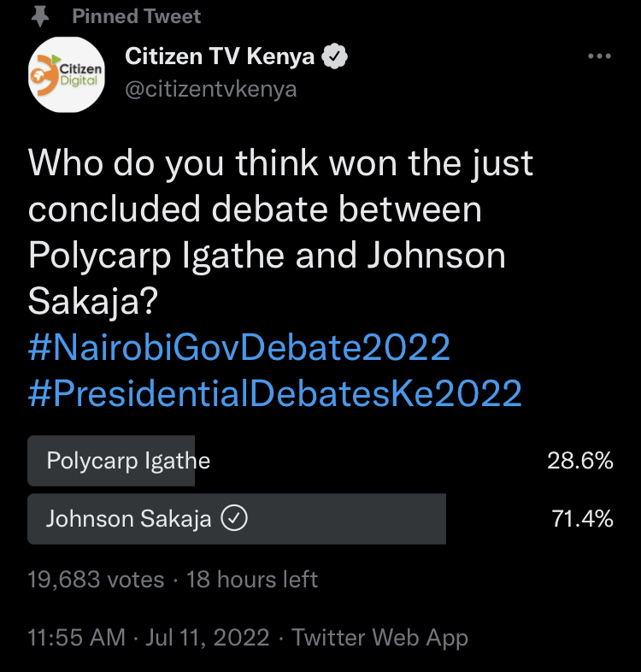Viewport: 641px width, 672px height.
Task: Open the Citizen Digital profile avatar
Action: click(67, 74)
